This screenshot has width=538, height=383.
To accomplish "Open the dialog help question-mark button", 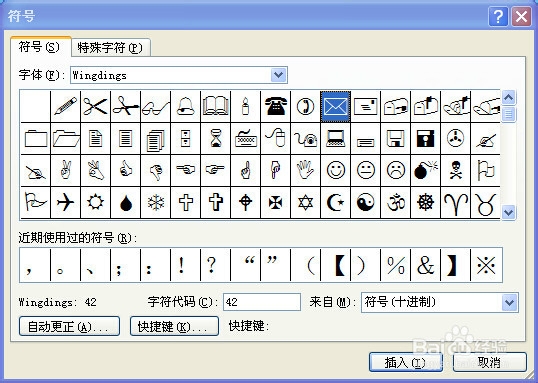I will [498, 16].
